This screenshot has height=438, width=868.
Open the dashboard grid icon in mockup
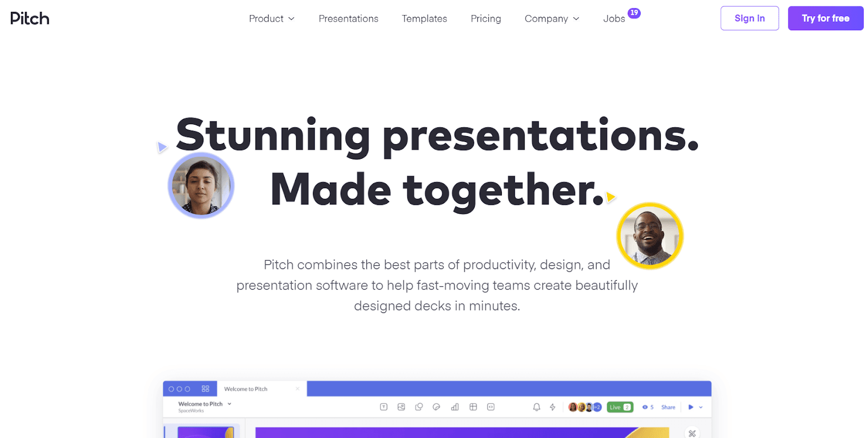206,389
